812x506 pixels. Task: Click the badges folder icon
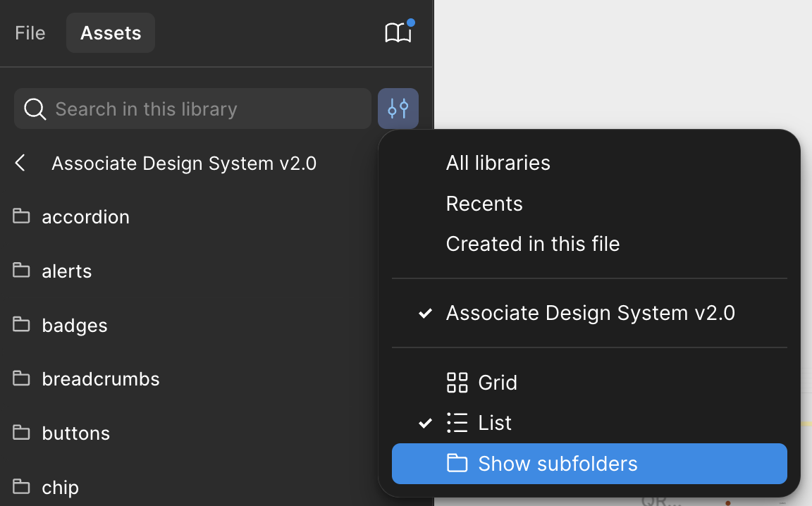(x=21, y=324)
